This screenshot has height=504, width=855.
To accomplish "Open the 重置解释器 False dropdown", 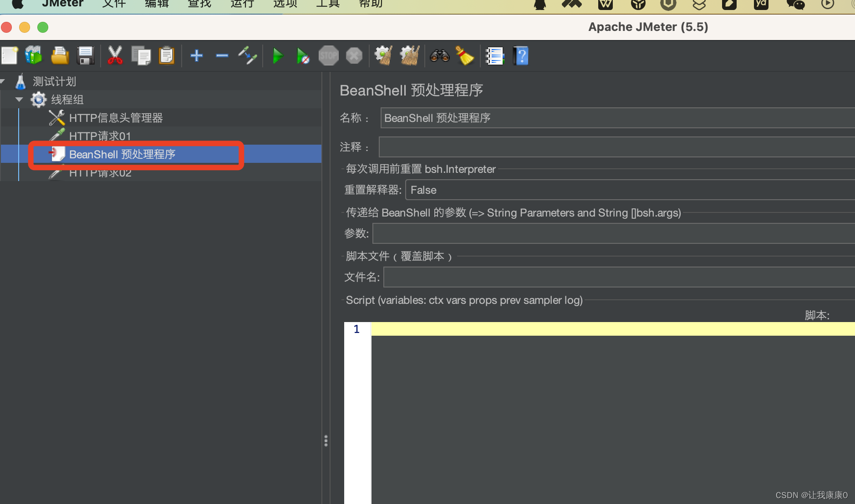I will [630, 190].
